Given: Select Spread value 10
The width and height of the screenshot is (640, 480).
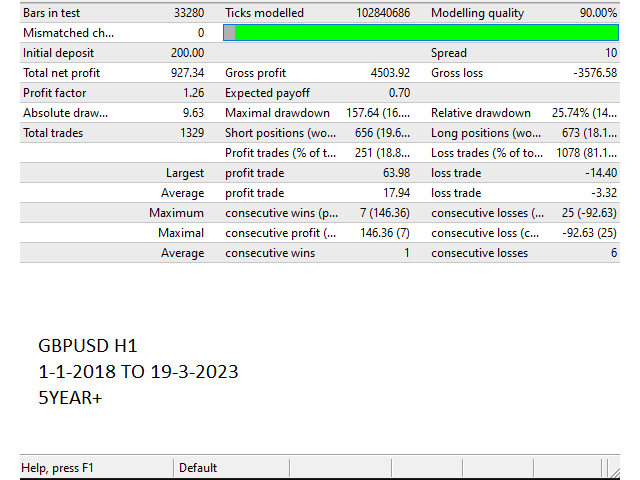Looking at the screenshot, I should coord(611,53).
